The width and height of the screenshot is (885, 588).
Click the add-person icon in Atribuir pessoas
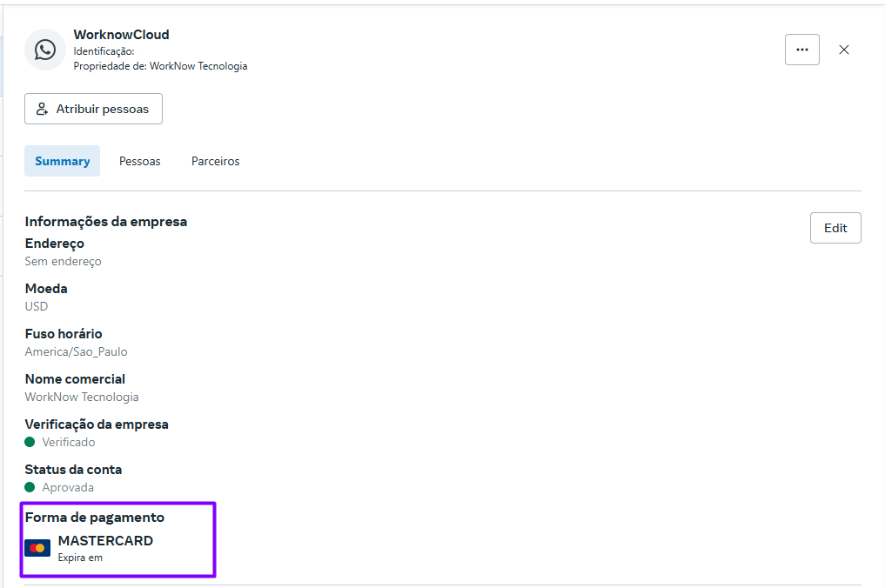tap(42, 110)
